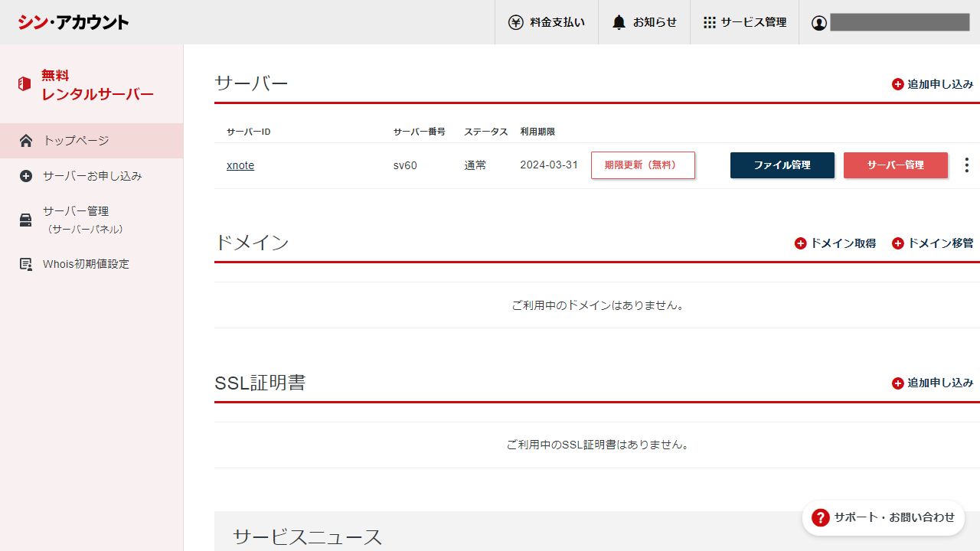Click ご利用中のドメインはありません message
Image resolution: width=980 pixels, height=551 pixels.
[x=597, y=305]
